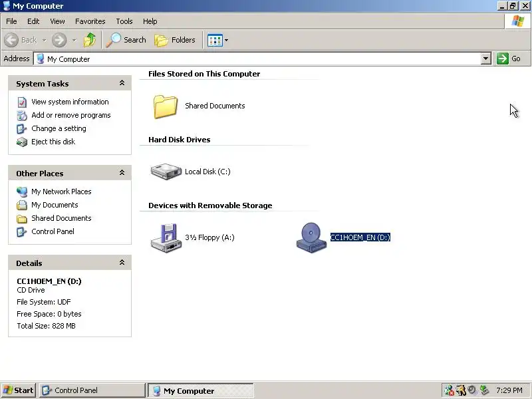
Task: Select the Shared Documents folder icon
Action: pyautogui.click(x=165, y=106)
